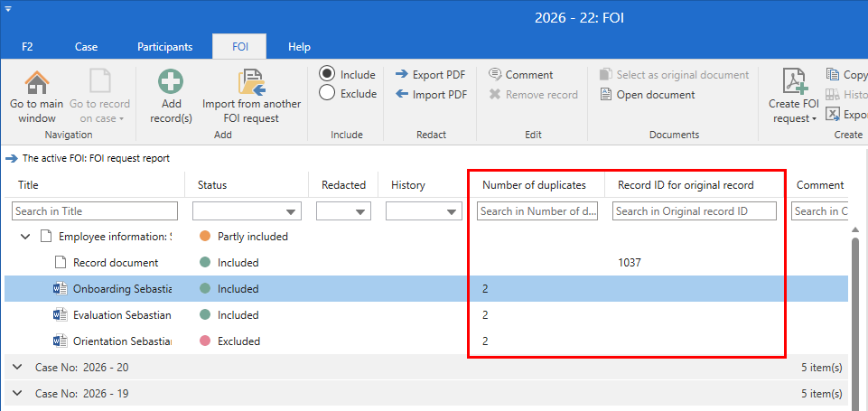Click the Comment column search field
This screenshot has height=411, width=868.
click(x=820, y=211)
